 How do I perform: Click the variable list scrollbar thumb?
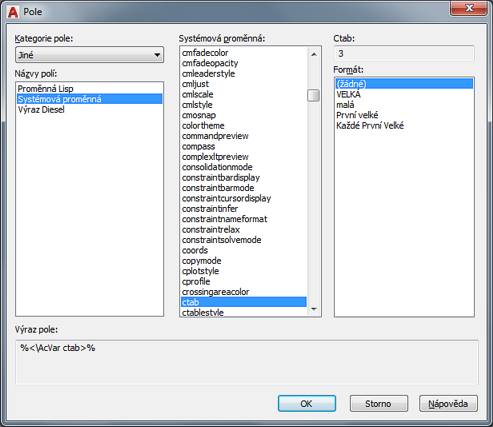[313, 95]
